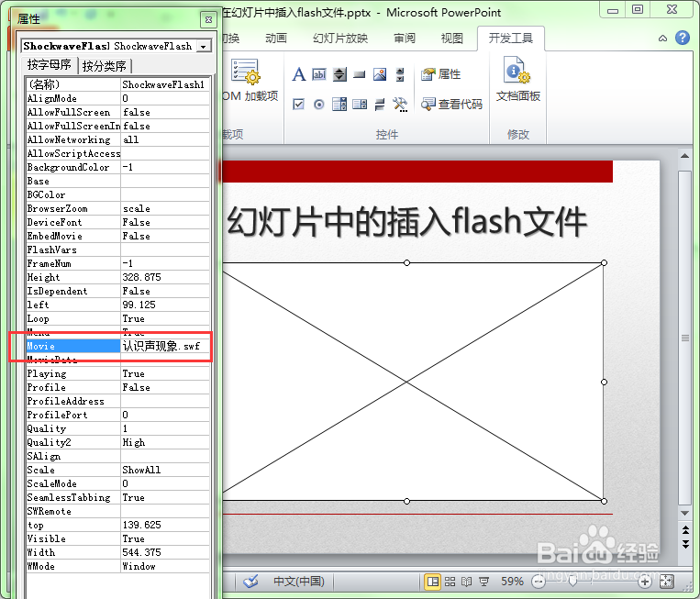Collapse the ribbon with the caret icon
700x599 pixels.
pos(662,39)
